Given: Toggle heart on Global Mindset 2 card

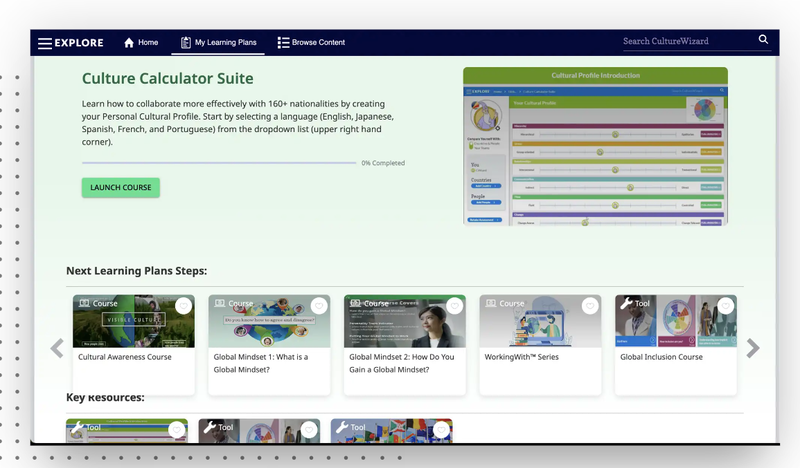Looking at the screenshot, I should click(454, 306).
